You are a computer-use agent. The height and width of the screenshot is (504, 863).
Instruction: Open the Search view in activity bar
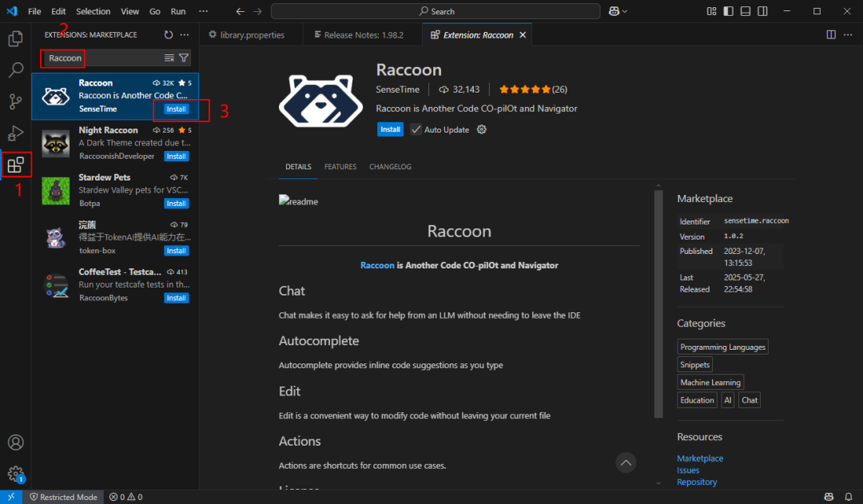pyautogui.click(x=15, y=69)
